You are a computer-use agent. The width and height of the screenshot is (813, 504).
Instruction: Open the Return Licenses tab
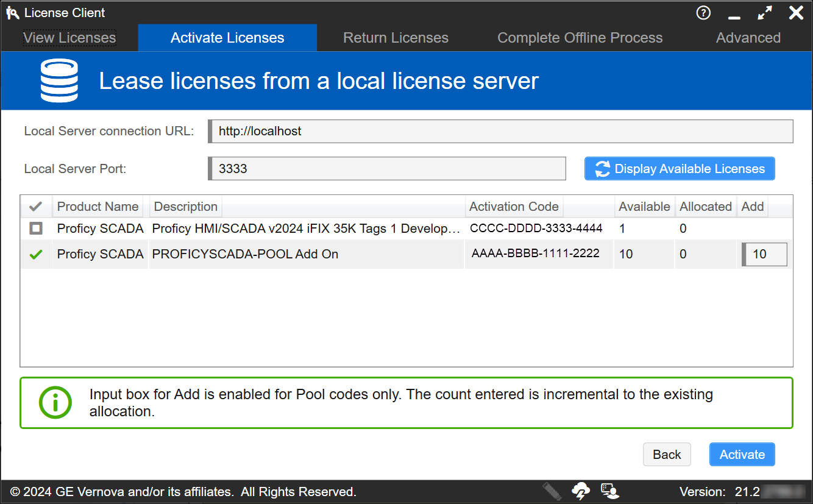point(396,38)
